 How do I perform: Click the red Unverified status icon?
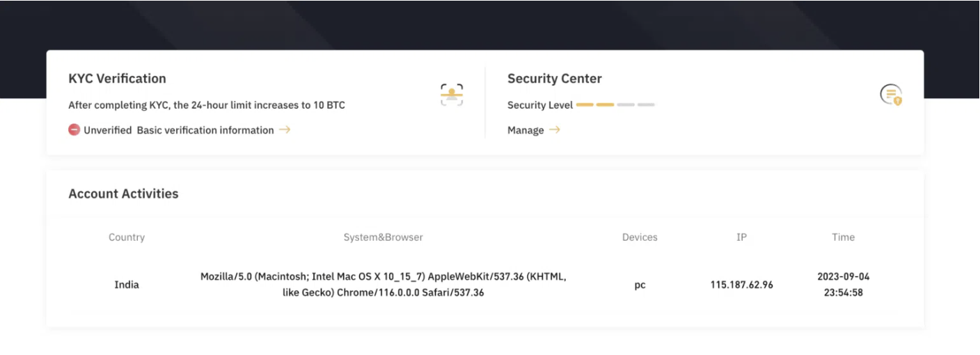[74, 130]
